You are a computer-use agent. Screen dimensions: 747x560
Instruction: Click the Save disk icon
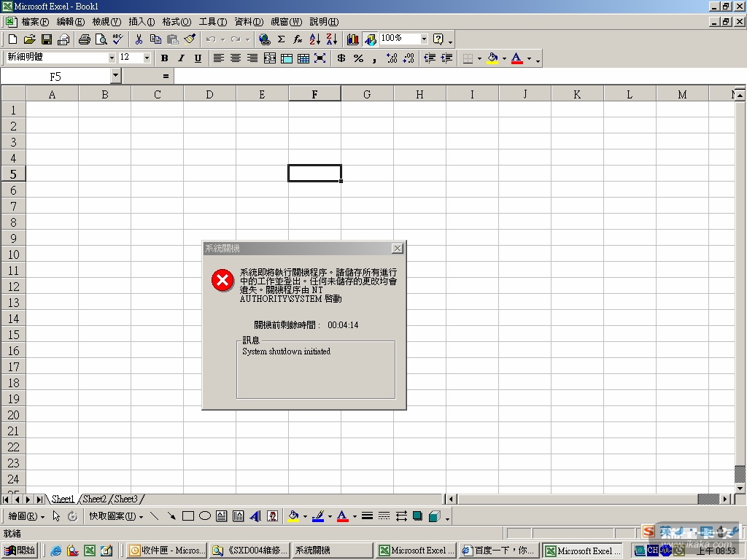(x=47, y=39)
